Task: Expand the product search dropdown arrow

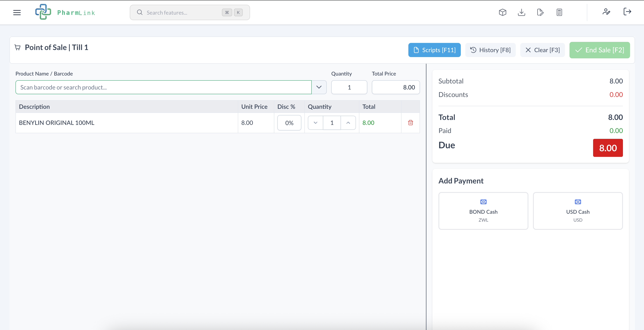Action: pyautogui.click(x=319, y=87)
